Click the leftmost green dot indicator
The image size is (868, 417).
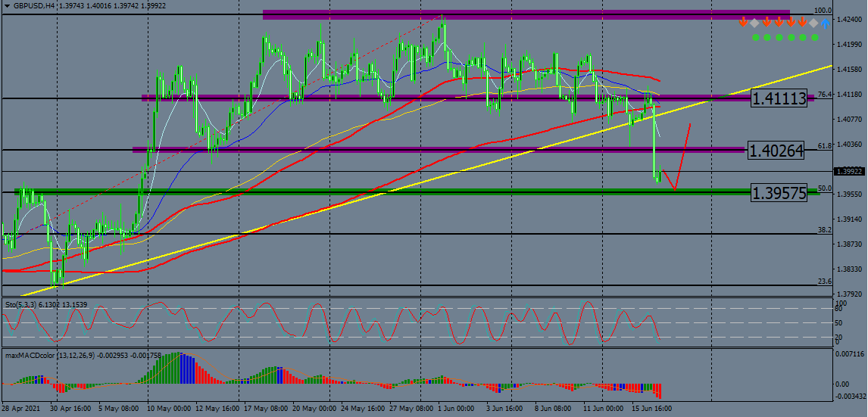pos(754,37)
